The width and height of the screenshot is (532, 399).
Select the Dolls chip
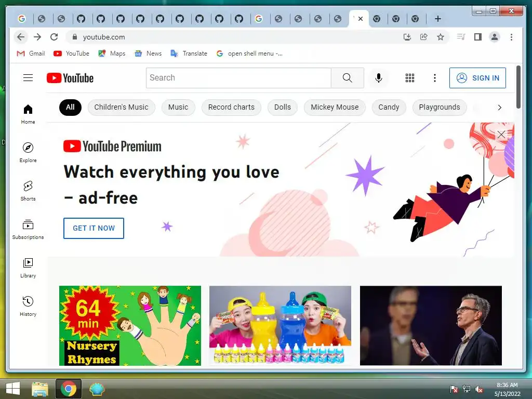click(282, 107)
